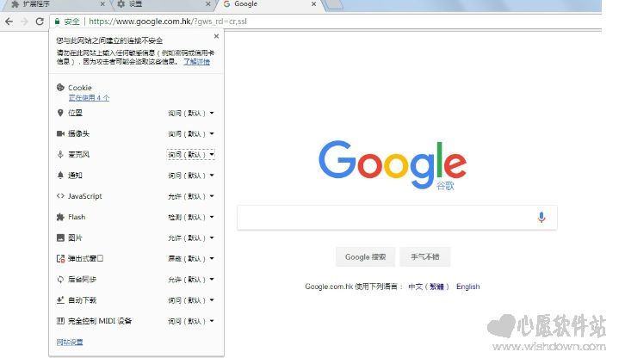Close the site info popup

pos(216,36)
